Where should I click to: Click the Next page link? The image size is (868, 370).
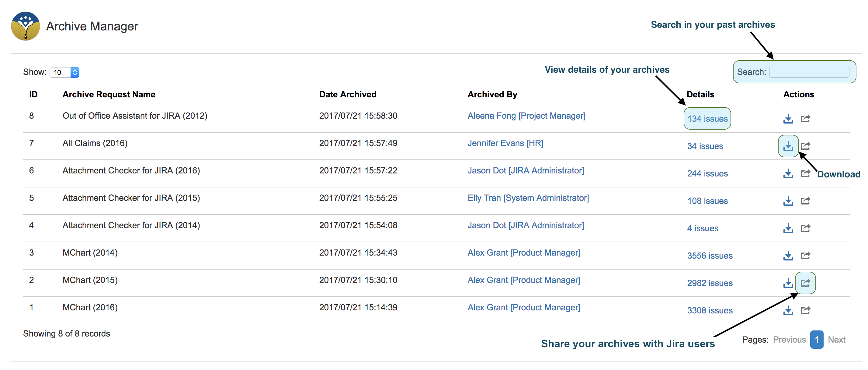click(836, 340)
